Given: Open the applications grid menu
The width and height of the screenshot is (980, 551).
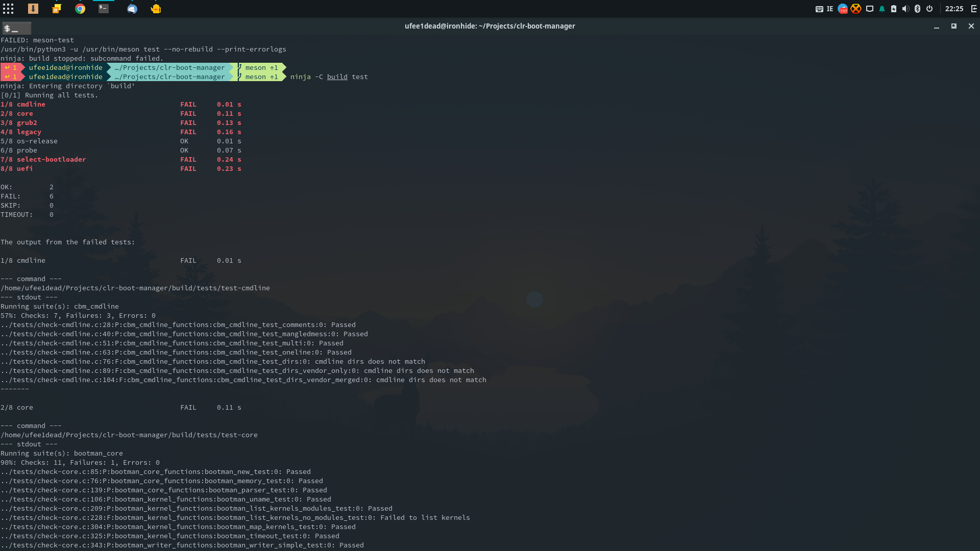Looking at the screenshot, I should click(x=8, y=9).
